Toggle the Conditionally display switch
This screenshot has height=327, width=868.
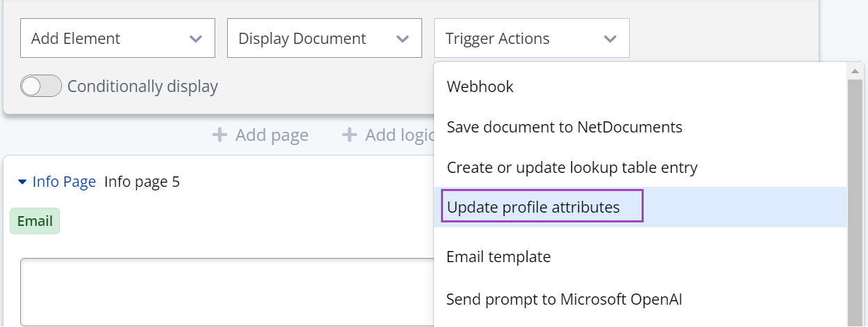41,86
